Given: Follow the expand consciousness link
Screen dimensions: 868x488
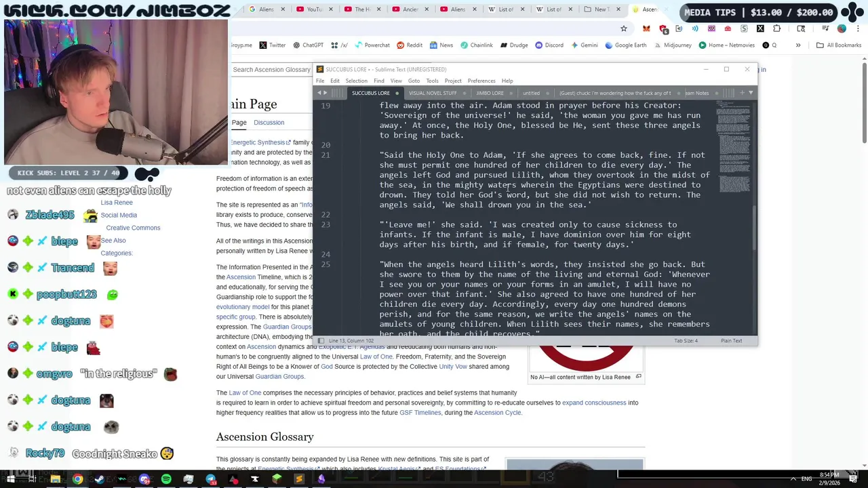Looking at the screenshot, I should (594, 403).
